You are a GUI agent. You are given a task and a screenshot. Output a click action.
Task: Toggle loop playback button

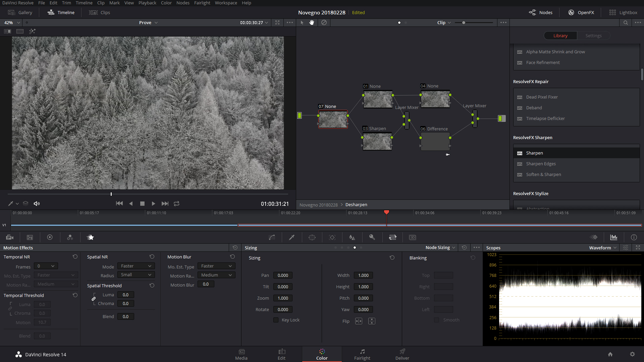click(176, 203)
